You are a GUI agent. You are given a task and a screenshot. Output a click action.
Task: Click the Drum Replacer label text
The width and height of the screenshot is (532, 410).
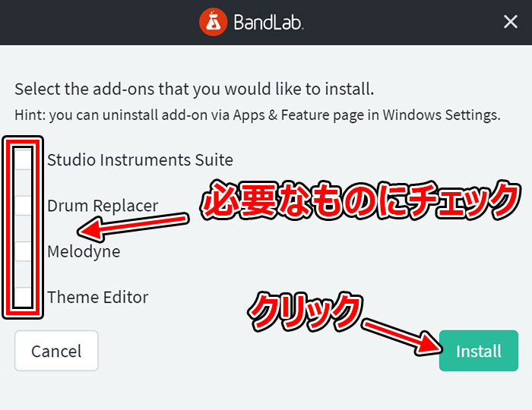tap(103, 206)
